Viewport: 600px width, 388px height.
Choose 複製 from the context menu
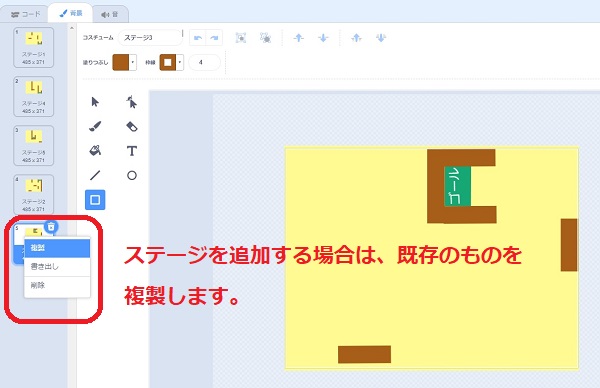coord(57,248)
